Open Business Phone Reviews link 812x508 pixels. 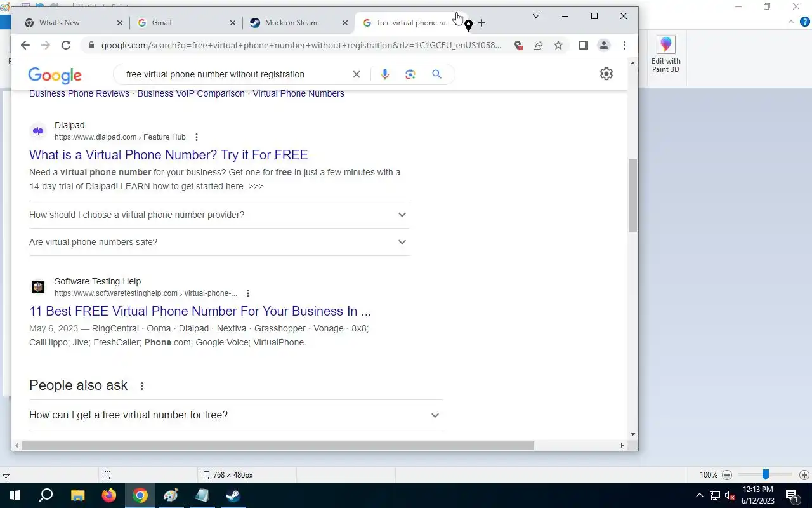(x=79, y=93)
